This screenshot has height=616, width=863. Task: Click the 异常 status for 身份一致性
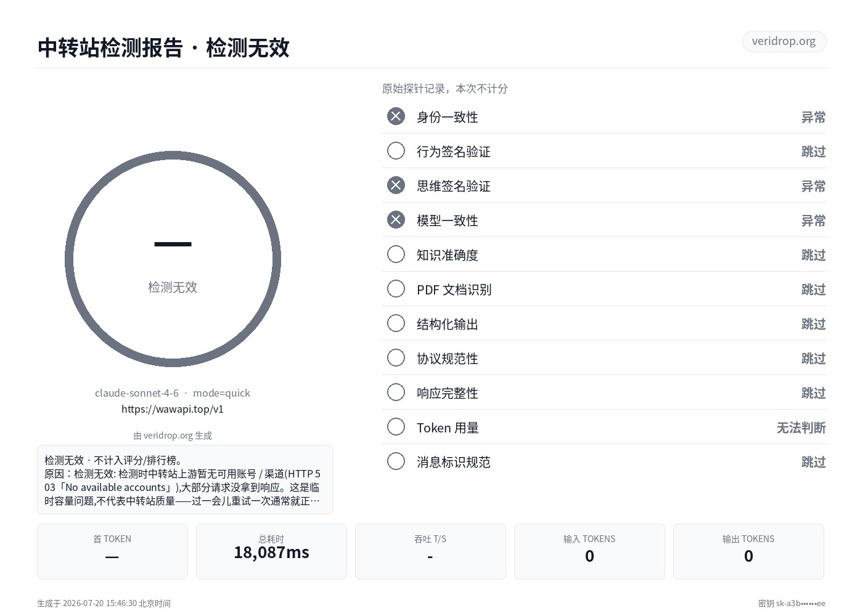pyautogui.click(x=813, y=117)
